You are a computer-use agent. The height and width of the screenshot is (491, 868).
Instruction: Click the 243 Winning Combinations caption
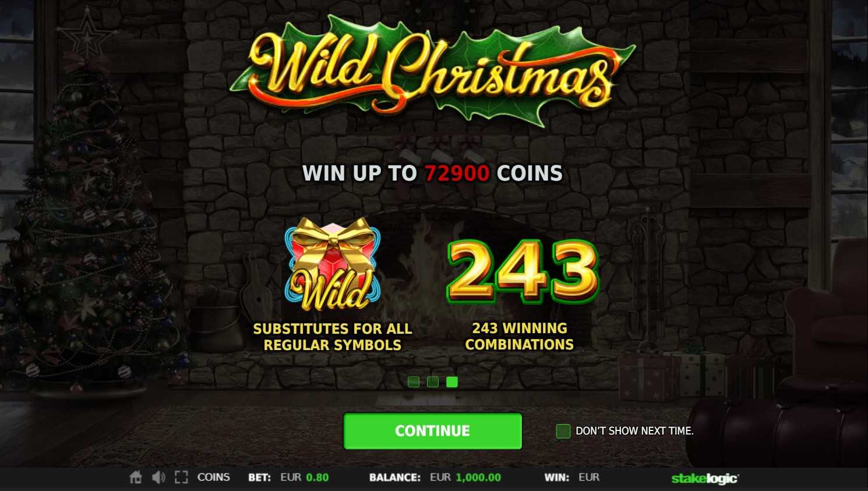520,336
